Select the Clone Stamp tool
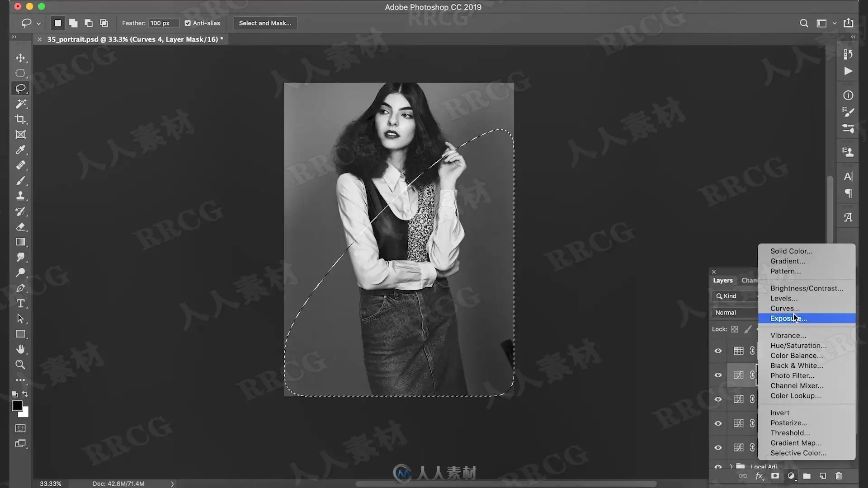 point(20,196)
